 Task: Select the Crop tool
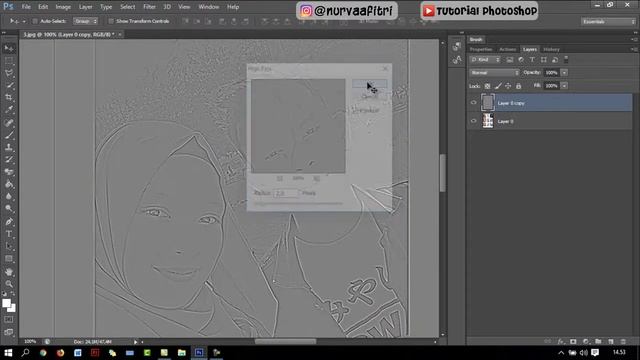9,98
